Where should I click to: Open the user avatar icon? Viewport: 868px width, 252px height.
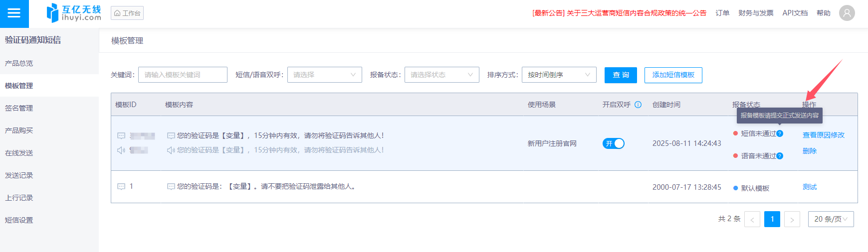tap(847, 13)
